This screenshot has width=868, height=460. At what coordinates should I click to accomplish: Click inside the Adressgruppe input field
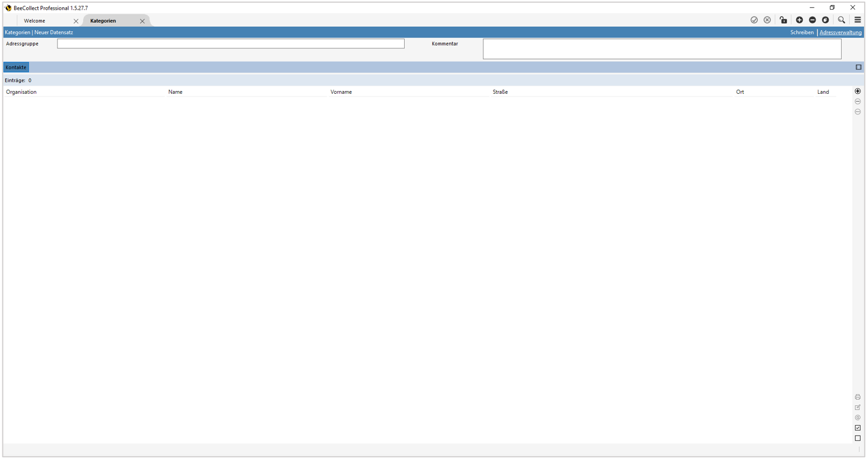pyautogui.click(x=230, y=43)
